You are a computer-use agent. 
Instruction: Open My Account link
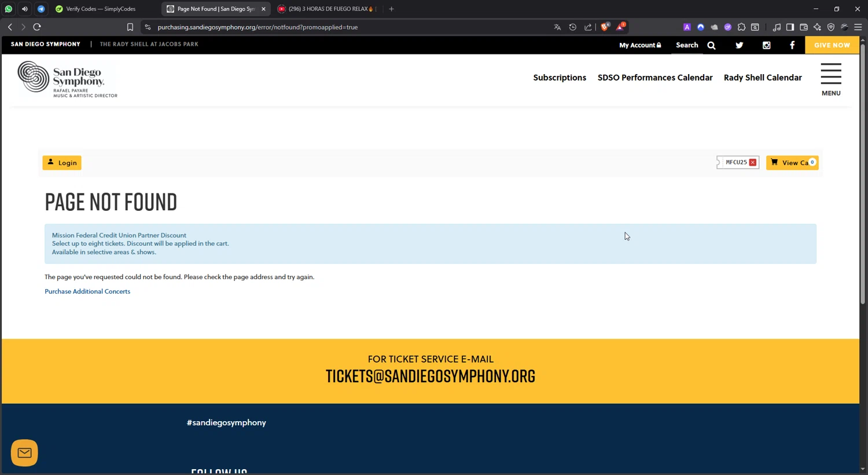click(x=640, y=45)
